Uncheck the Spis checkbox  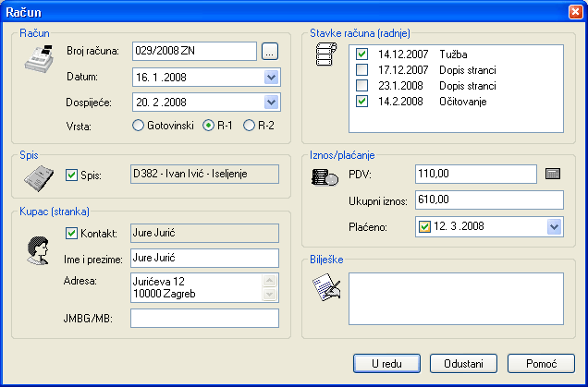(72, 175)
